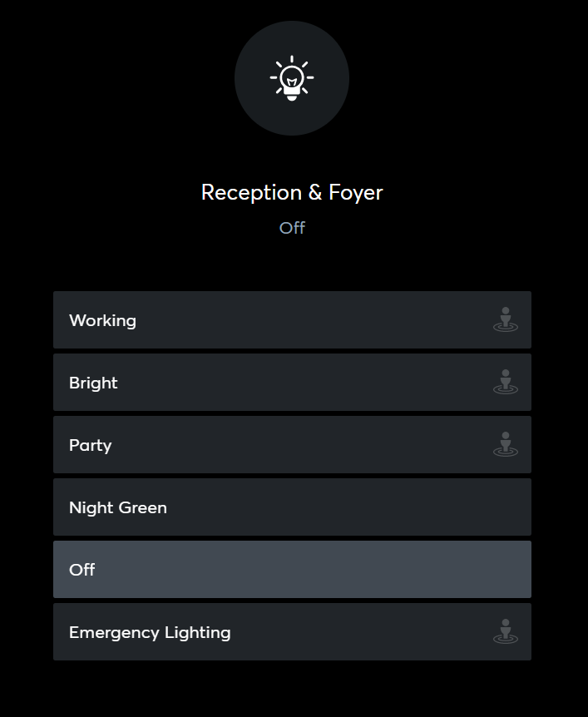The image size is (588, 717).
Task: Click the Reception & Foyer title
Action: pos(292,192)
